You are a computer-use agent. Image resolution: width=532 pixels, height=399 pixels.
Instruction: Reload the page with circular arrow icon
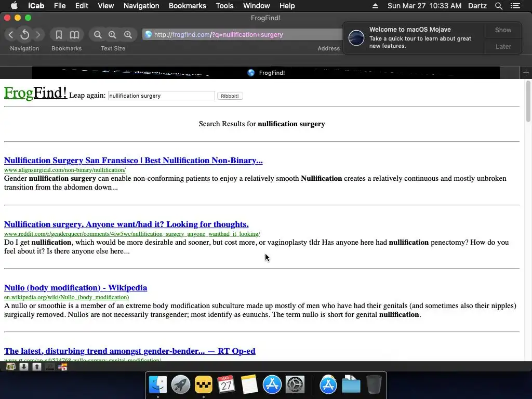tap(25, 35)
